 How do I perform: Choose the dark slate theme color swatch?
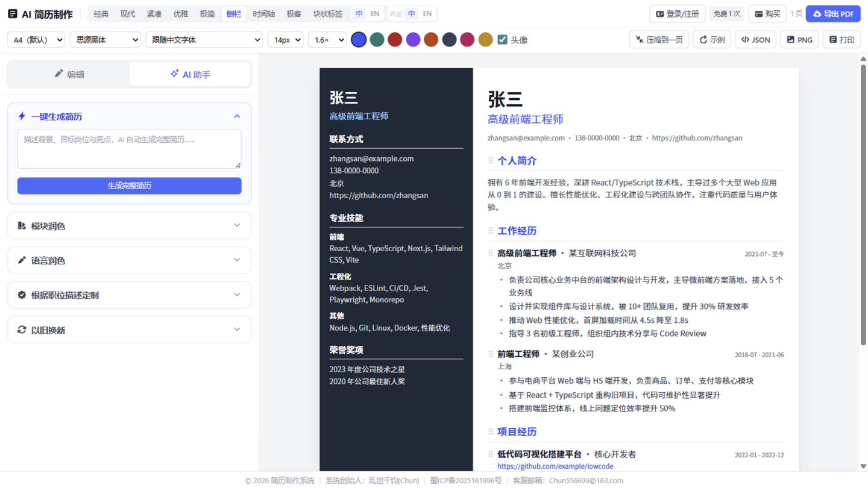pos(449,40)
